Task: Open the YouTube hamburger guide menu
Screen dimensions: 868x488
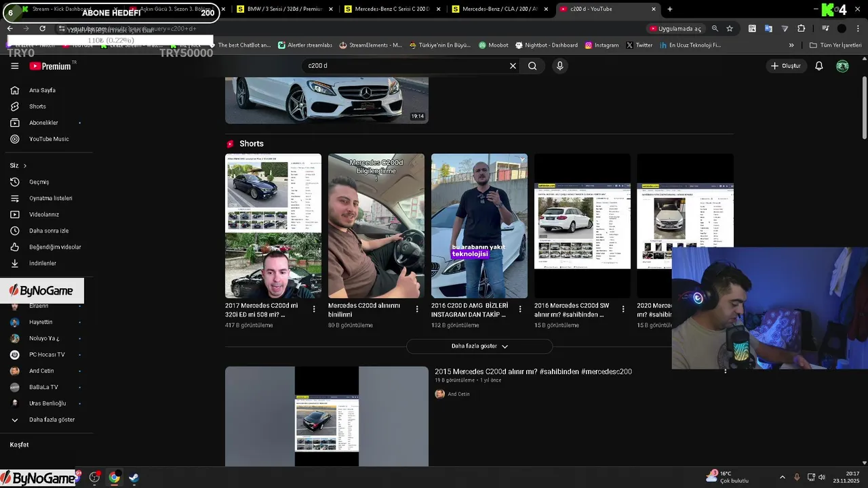Action: click(15, 66)
